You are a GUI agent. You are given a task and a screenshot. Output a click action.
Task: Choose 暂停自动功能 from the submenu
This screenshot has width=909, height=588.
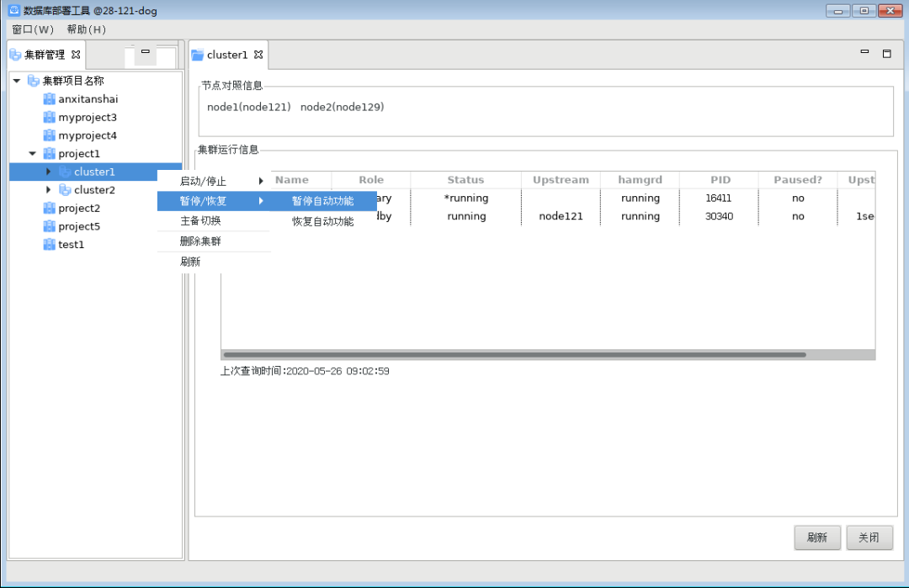pos(322,201)
